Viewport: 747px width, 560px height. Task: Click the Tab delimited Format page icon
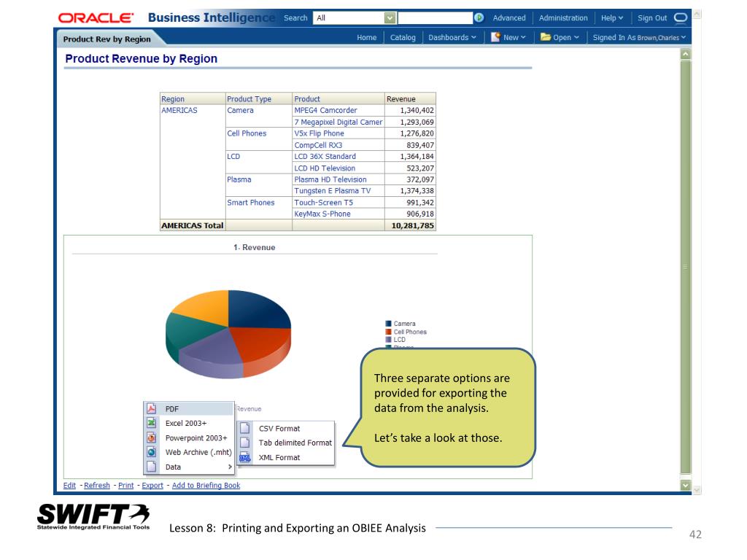[x=245, y=443]
